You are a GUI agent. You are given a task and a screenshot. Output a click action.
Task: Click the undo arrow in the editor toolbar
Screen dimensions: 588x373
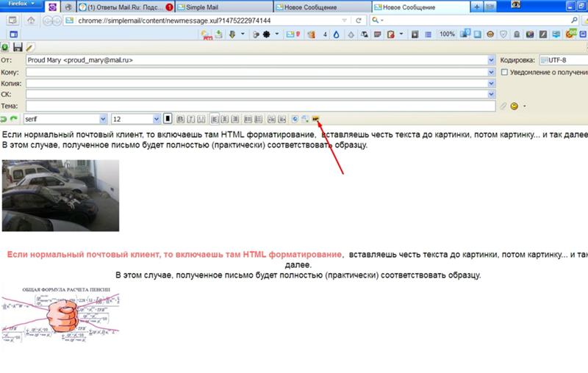point(4,119)
